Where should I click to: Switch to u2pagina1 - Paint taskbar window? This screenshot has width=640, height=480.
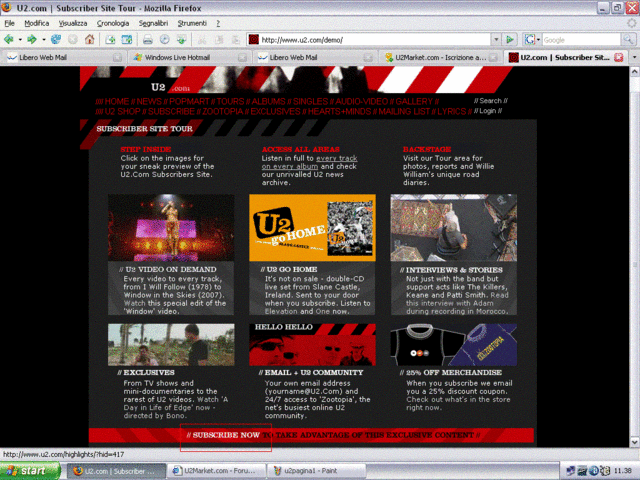point(316,471)
